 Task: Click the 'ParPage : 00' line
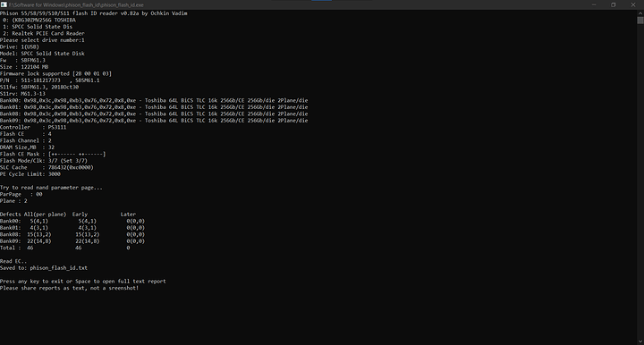[21, 194]
